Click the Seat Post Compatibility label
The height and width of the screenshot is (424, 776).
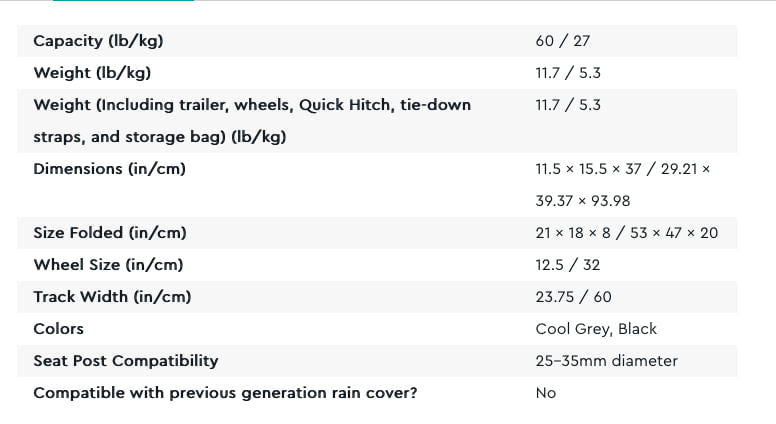click(x=125, y=361)
